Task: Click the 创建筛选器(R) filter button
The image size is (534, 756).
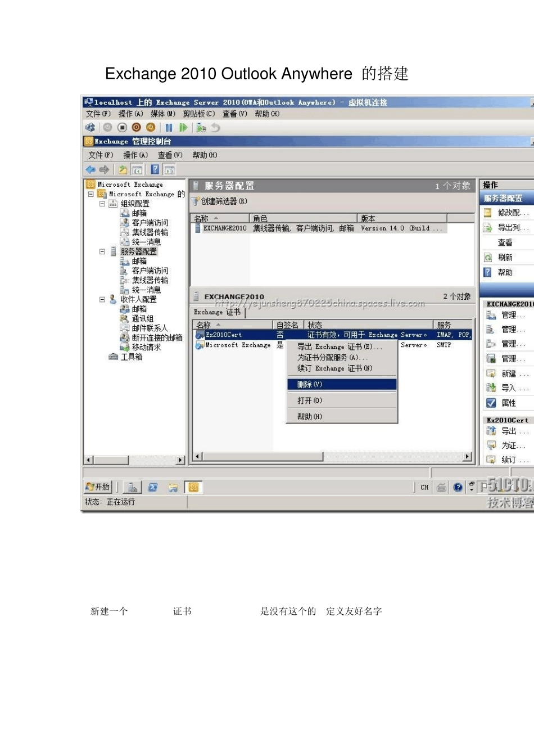Action: click(220, 201)
